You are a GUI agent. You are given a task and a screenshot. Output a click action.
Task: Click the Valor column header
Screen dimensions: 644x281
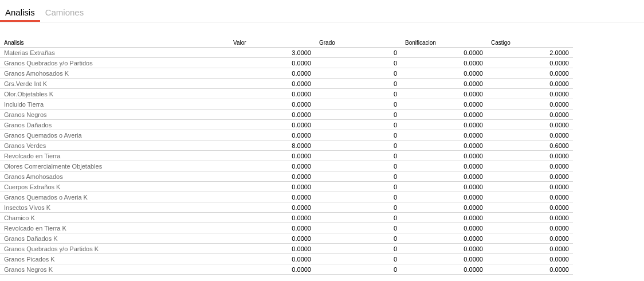(x=239, y=43)
